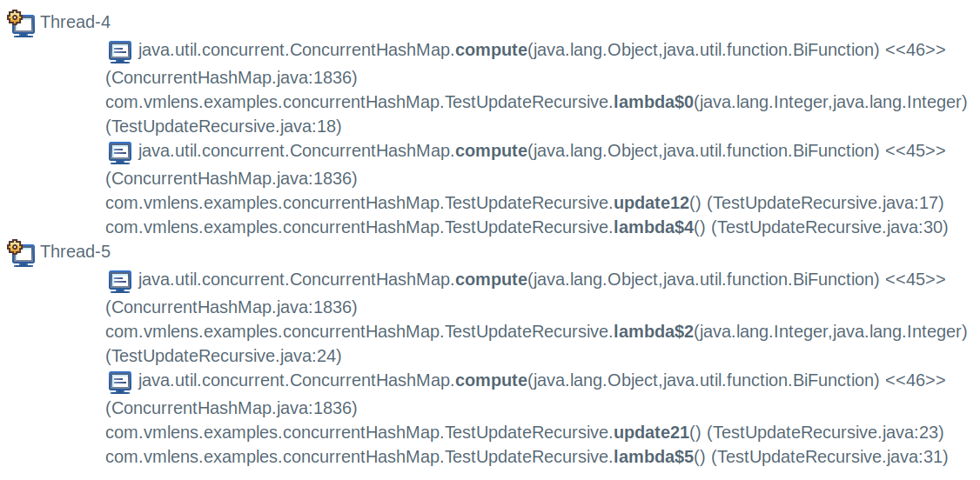
Task: Select the Thread-4 tree node label
Action: point(76,23)
